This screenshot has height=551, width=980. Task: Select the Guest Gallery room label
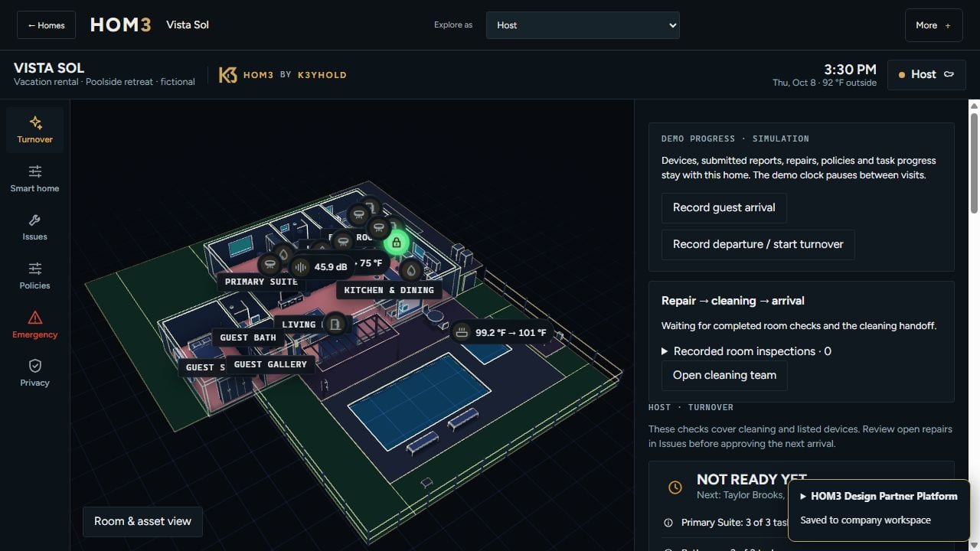tap(270, 364)
